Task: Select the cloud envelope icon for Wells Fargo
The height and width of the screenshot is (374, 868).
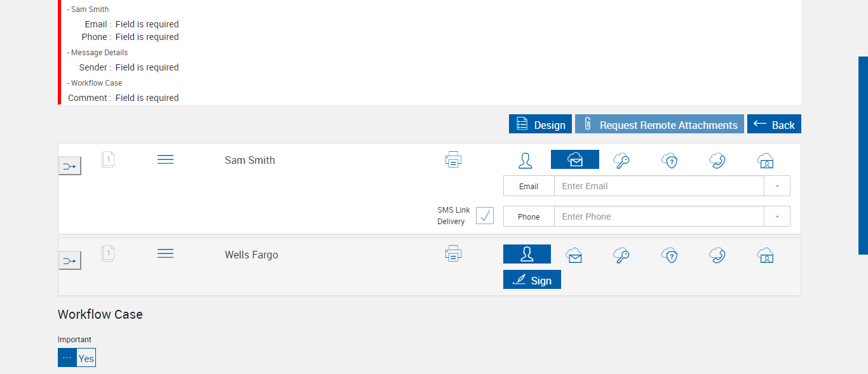Action: click(574, 255)
